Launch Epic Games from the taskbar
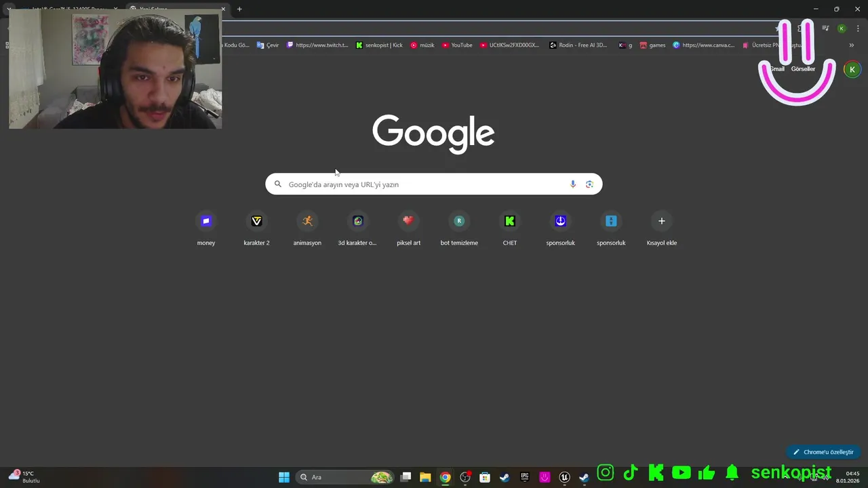The width and height of the screenshot is (868, 488). point(525,477)
